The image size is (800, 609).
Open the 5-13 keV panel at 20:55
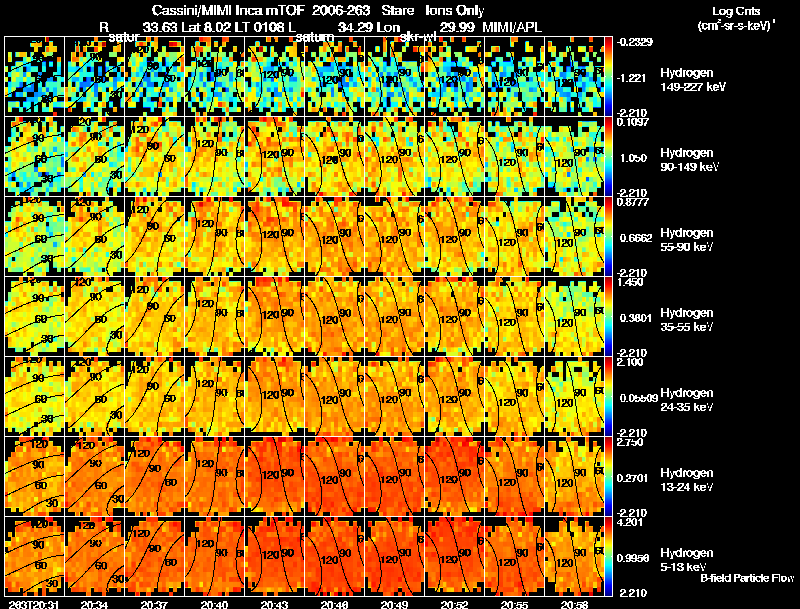pyautogui.click(x=514, y=557)
